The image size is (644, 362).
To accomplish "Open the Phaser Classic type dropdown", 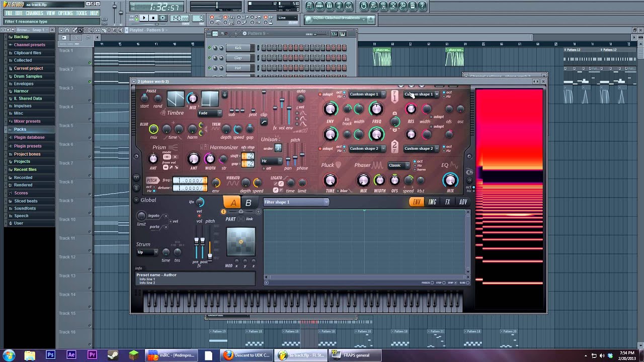I will pos(398,165).
